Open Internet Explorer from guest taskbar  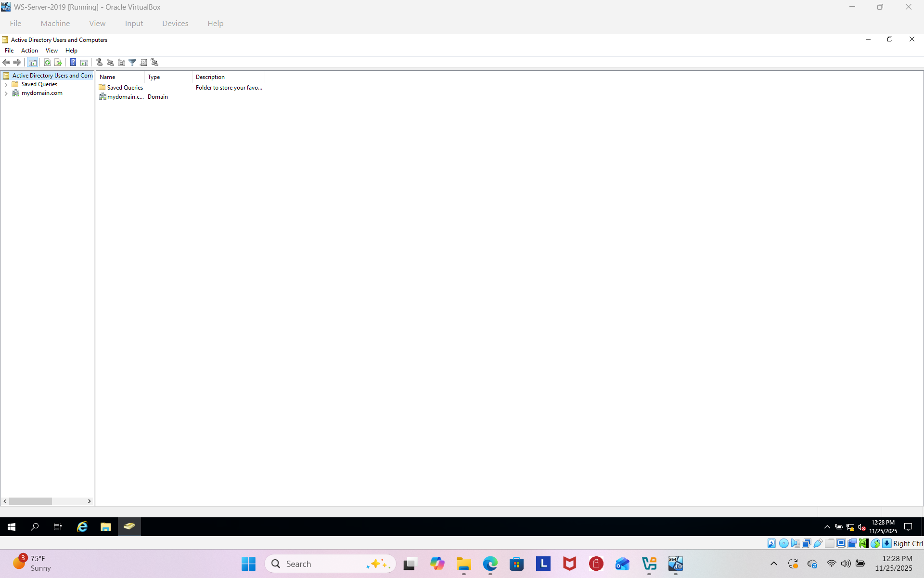tap(82, 527)
